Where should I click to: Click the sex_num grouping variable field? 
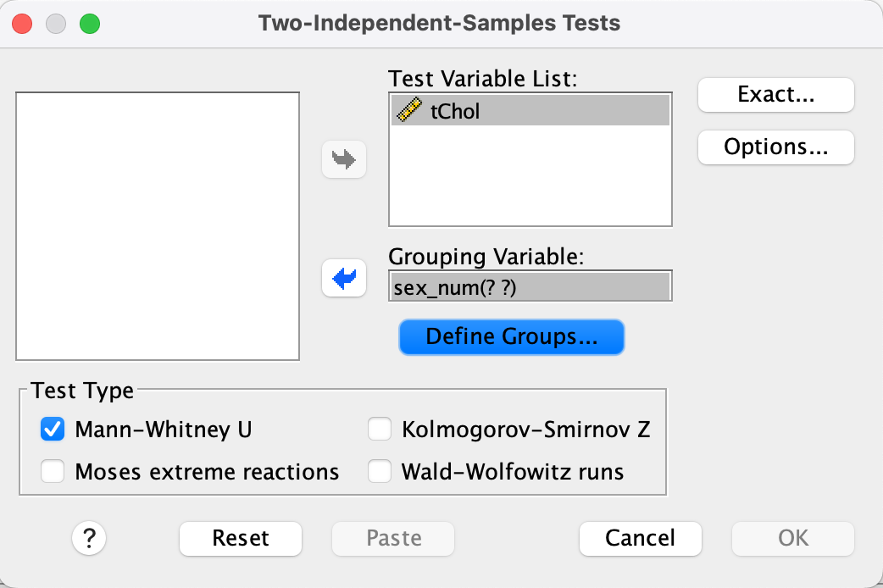click(530, 287)
